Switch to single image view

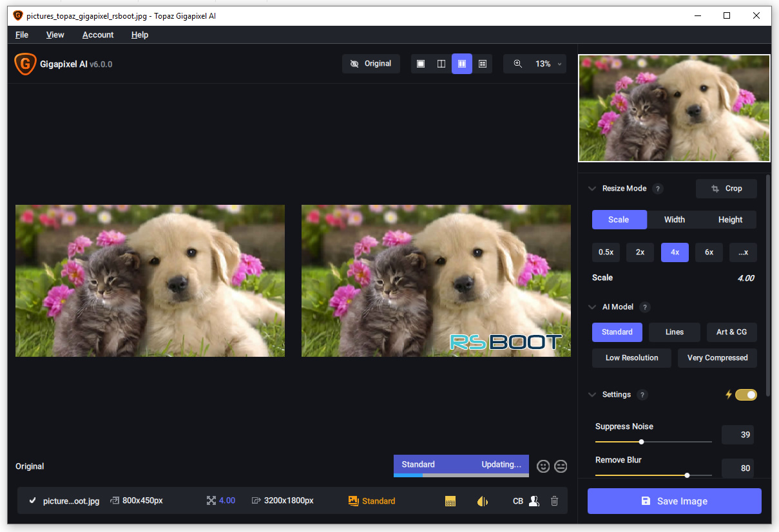tap(421, 64)
